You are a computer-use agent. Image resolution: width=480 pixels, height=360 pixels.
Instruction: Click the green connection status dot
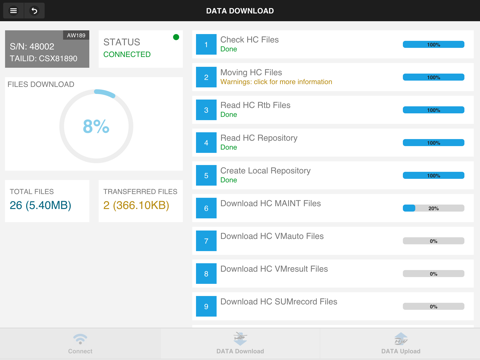tap(176, 37)
